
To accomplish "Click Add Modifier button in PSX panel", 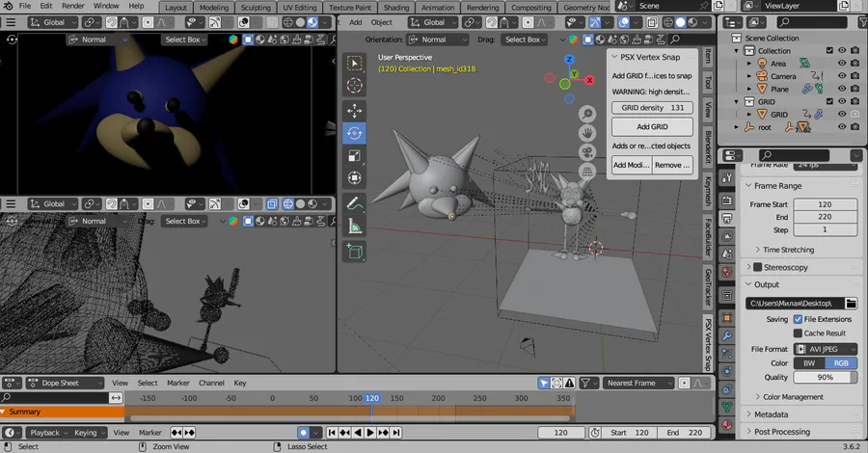I will pos(632,165).
